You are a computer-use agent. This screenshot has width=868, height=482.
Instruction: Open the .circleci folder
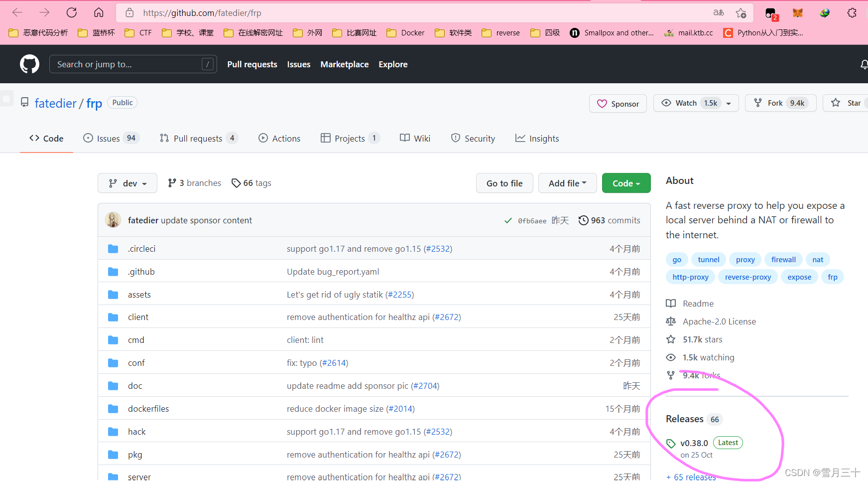click(x=142, y=249)
